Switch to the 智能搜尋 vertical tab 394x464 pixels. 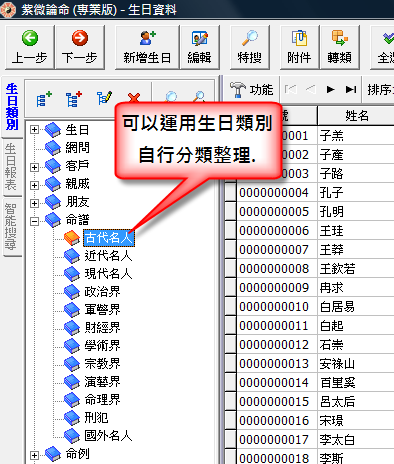(11, 227)
